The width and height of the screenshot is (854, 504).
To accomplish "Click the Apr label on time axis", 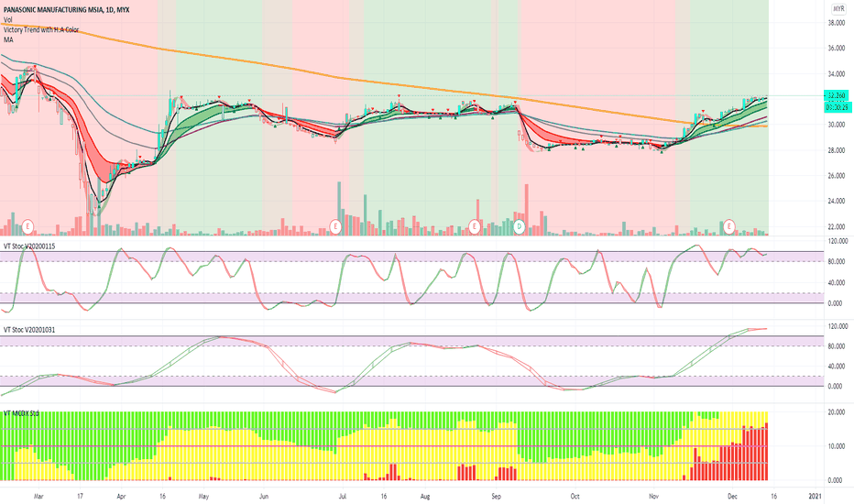I will [121, 497].
